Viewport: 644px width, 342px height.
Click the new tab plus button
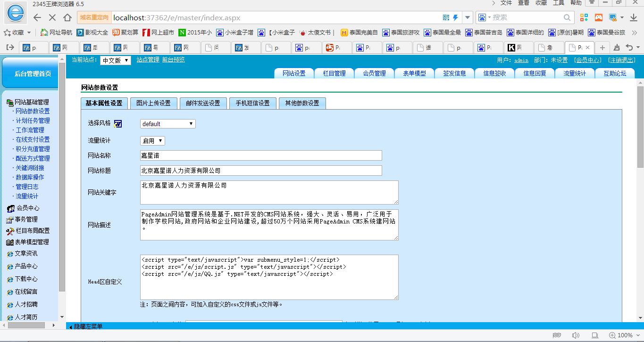tap(602, 48)
